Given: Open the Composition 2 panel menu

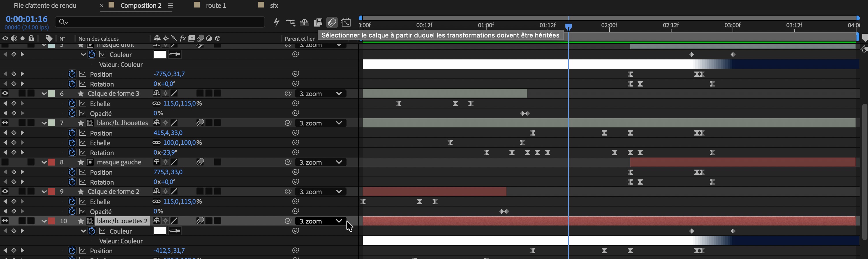Looking at the screenshot, I should [x=170, y=5].
